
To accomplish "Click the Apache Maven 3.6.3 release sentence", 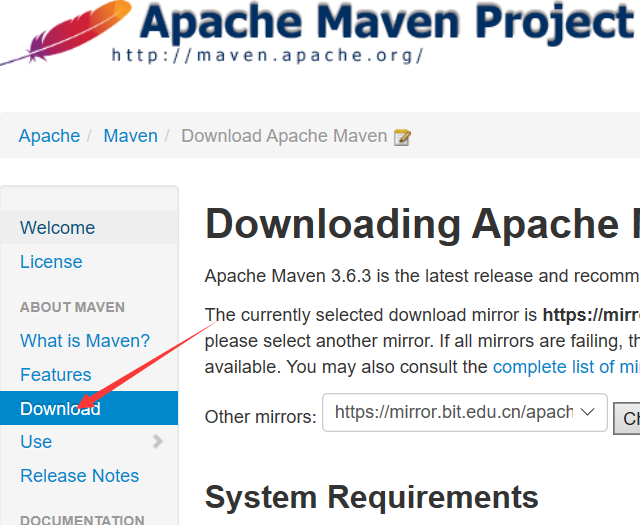I will coord(422,276).
